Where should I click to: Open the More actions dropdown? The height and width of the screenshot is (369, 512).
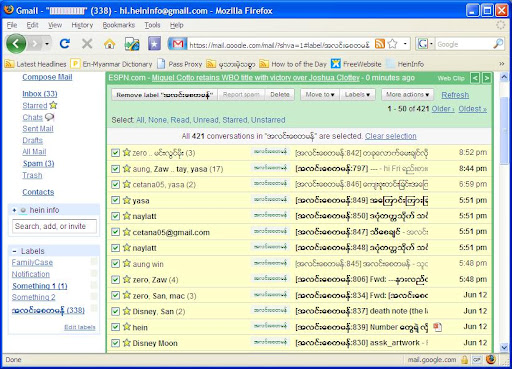tap(407, 95)
